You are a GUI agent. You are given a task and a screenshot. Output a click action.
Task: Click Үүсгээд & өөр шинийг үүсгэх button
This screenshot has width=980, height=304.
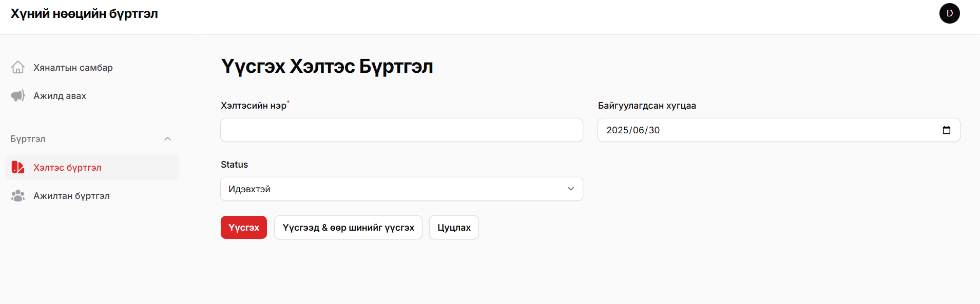348,228
